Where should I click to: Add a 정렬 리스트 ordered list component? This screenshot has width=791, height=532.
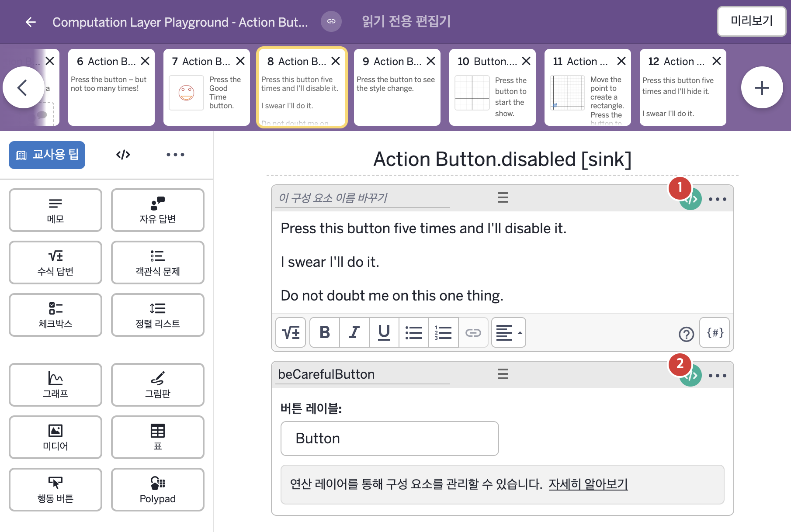click(158, 315)
